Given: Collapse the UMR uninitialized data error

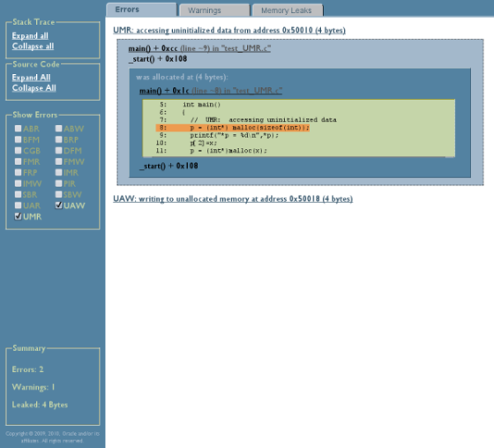Looking at the screenshot, I should 229,30.
